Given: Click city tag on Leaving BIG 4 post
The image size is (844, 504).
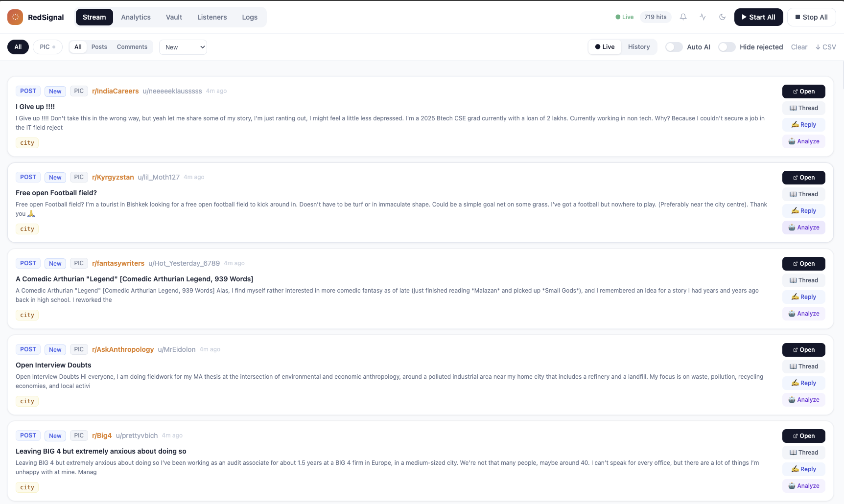Looking at the screenshot, I should [27, 487].
